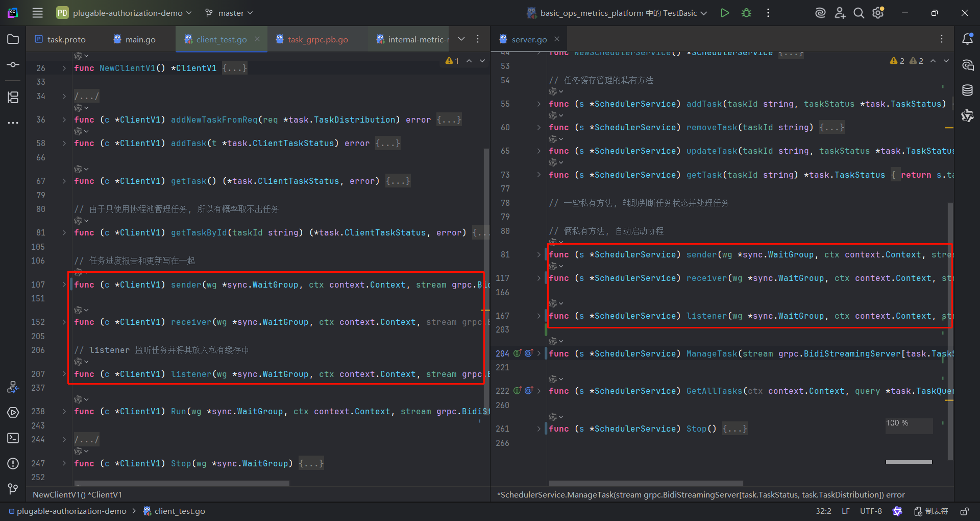
Task: Switch to the task.proto tab
Action: coord(61,39)
